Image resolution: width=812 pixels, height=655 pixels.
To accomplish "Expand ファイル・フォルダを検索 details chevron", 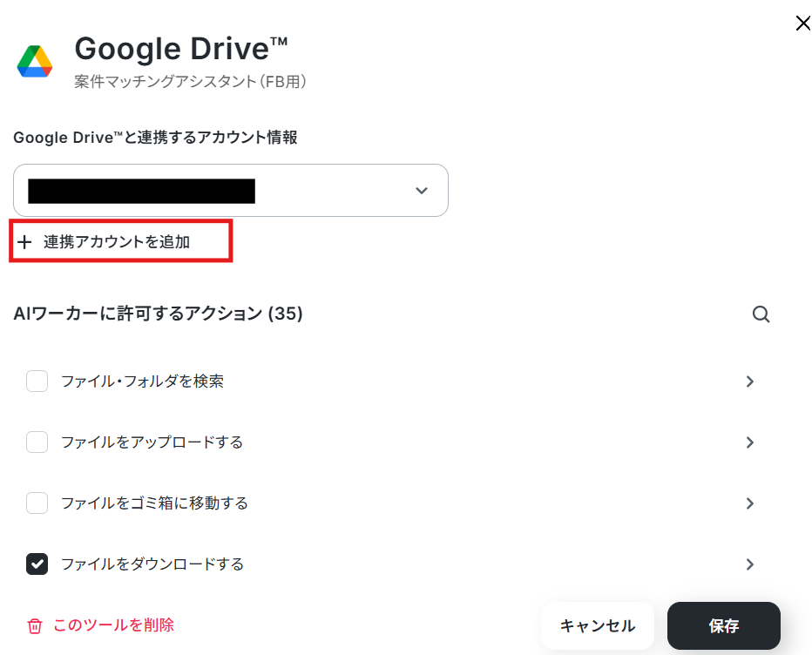I will pyautogui.click(x=750, y=382).
